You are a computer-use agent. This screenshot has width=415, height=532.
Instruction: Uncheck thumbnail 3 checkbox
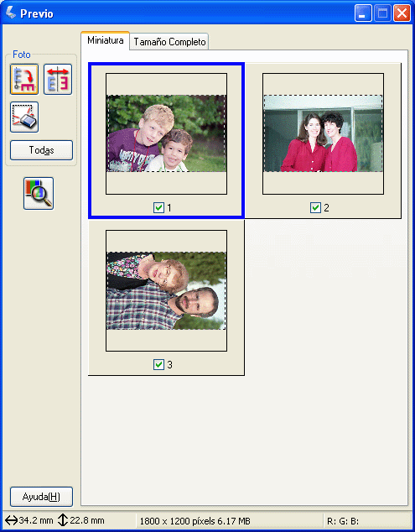coord(158,365)
